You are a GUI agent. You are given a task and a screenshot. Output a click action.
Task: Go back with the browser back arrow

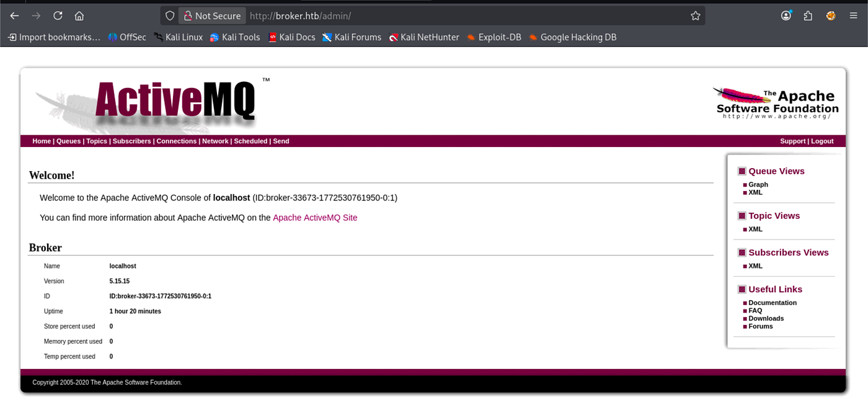14,16
